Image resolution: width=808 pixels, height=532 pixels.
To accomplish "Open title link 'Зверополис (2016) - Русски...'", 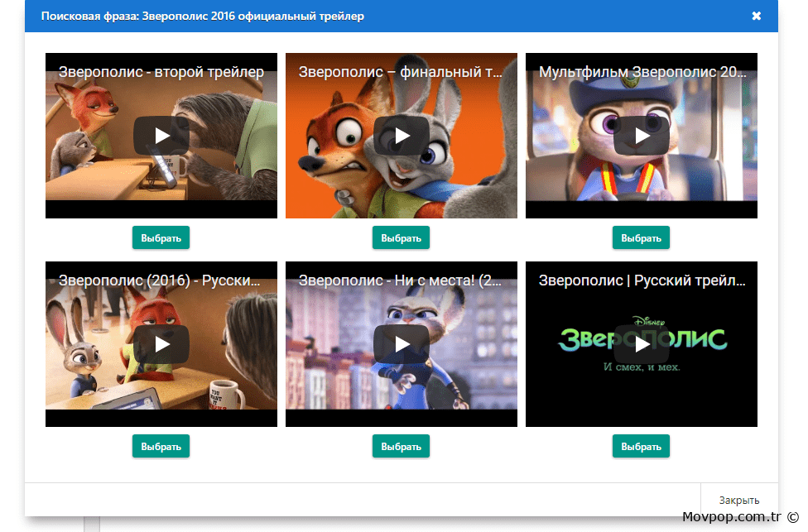I will pos(159,280).
